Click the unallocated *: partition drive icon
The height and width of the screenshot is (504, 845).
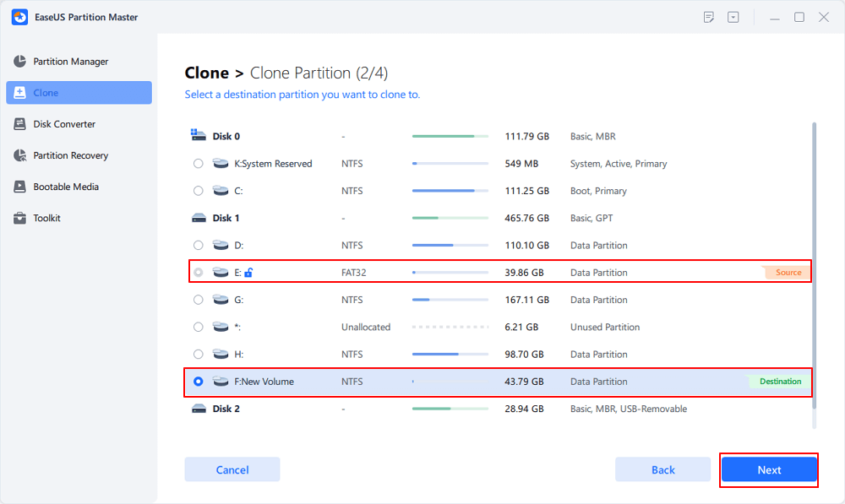pos(221,327)
